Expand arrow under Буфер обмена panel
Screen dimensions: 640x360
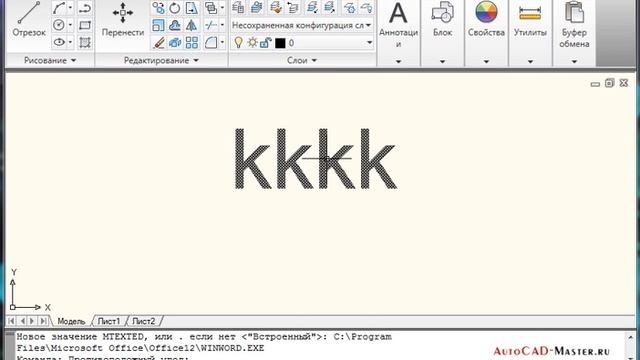(574, 62)
